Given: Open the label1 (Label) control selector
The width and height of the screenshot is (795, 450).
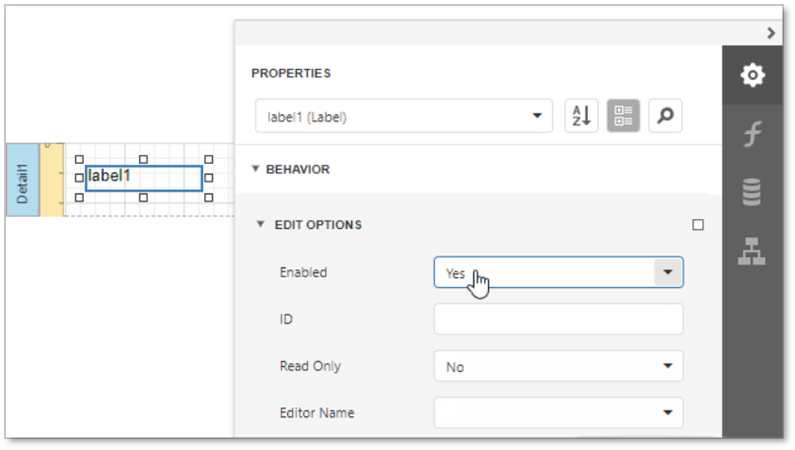Looking at the screenshot, I should [404, 116].
